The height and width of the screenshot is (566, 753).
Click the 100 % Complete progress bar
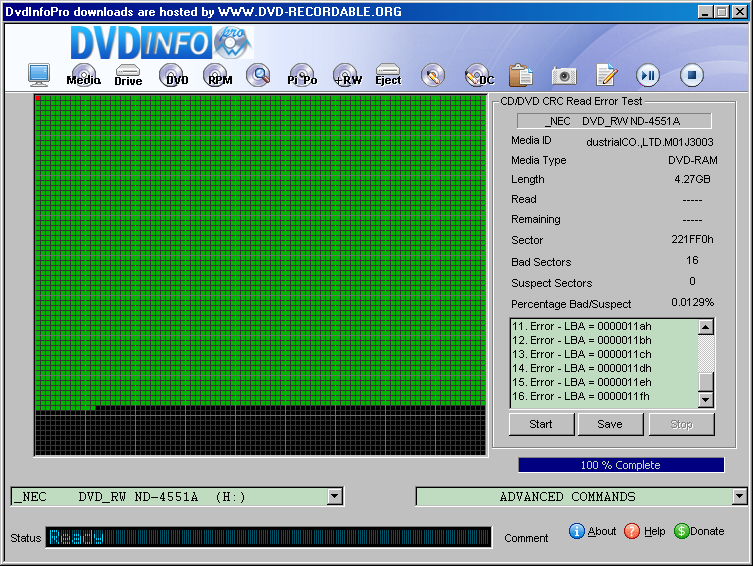pos(621,465)
